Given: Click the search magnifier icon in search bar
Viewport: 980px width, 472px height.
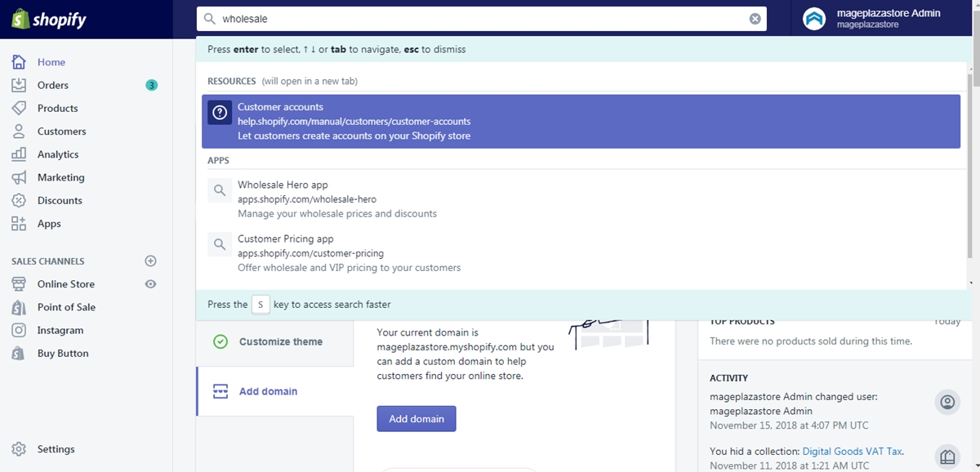Looking at the screenshot, I should pos(209,19).
